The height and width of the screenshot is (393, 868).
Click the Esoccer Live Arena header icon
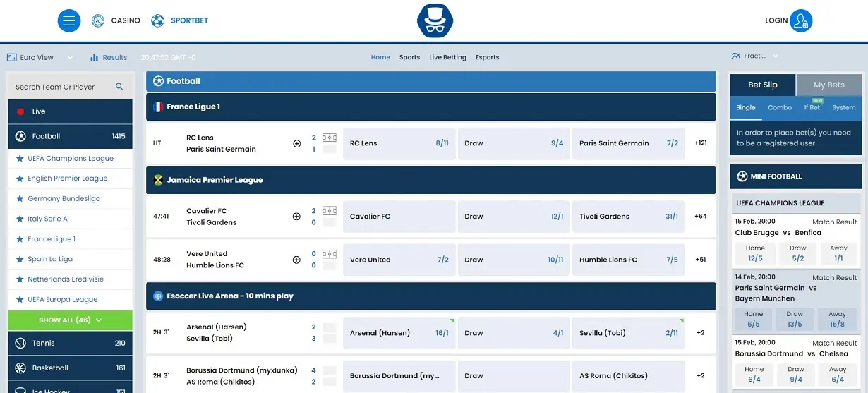(x=158, y=296)
